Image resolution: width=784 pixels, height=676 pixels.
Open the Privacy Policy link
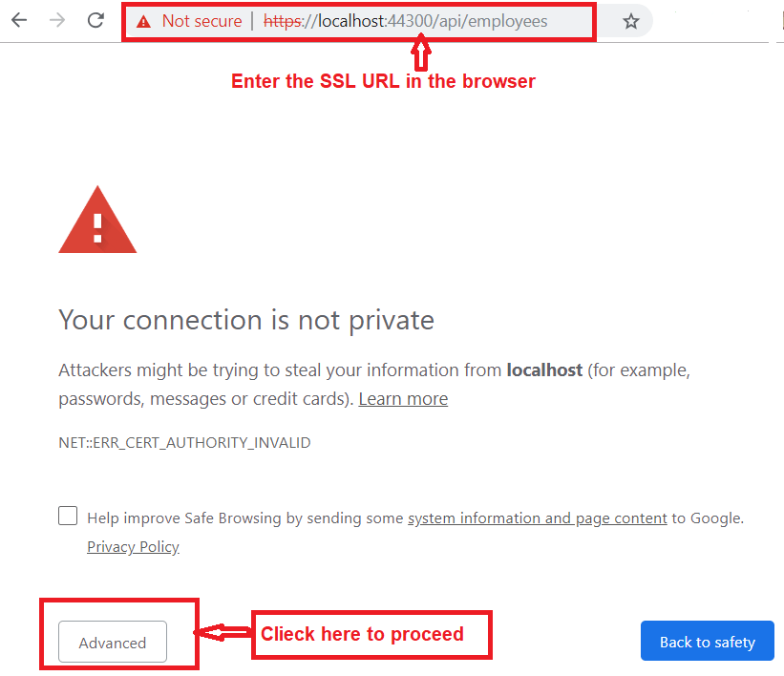click(133, 547)
